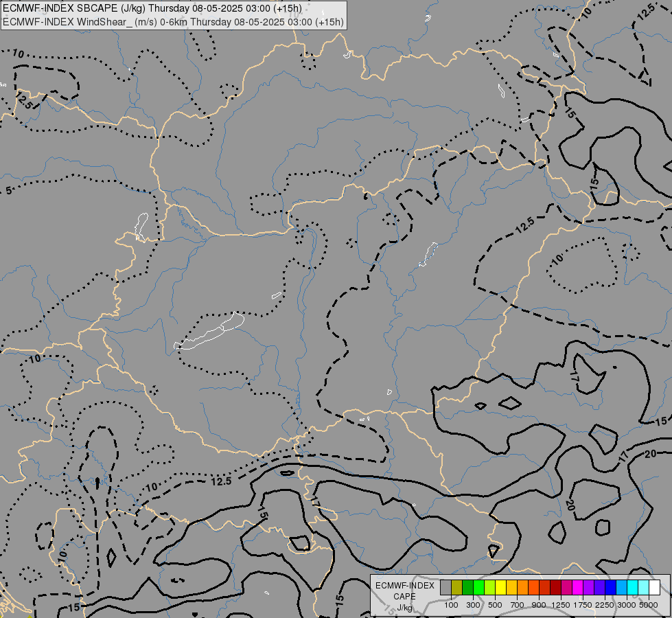The width and height of the screenshot is (672, 618).
Task: Click the legend value "300"
Action: tap(473, 605)
